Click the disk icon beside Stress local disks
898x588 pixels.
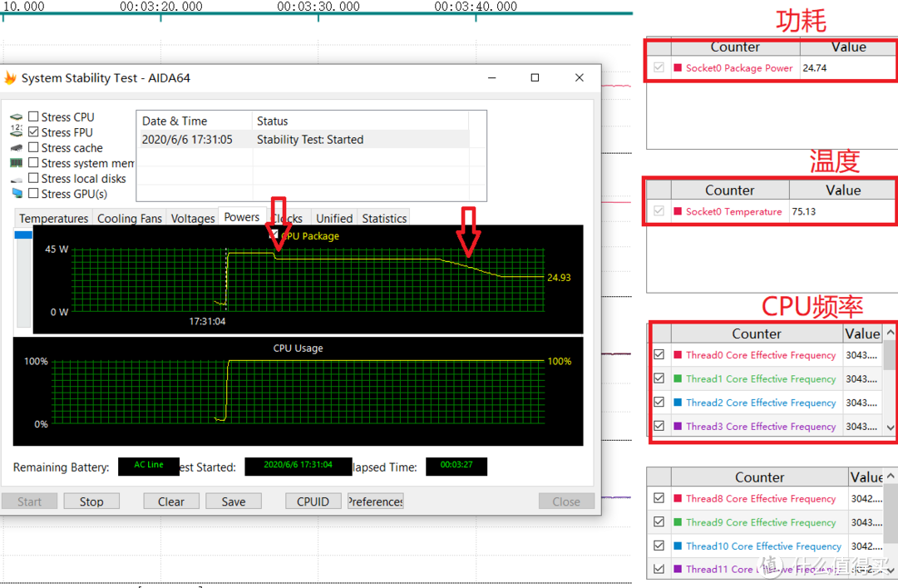17,180
